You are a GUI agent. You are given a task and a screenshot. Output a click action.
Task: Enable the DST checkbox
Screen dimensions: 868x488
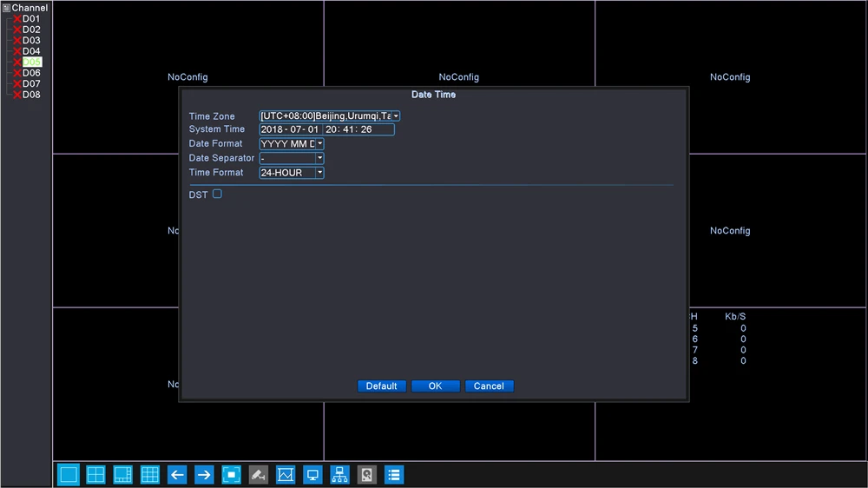(218, 194)
